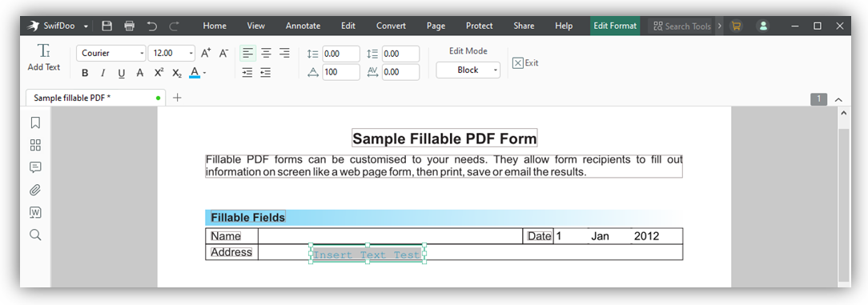This screenshot has width=868, height=305.
Task: Click Exit to leave edit mode
Action: click(x=525, y=63)
